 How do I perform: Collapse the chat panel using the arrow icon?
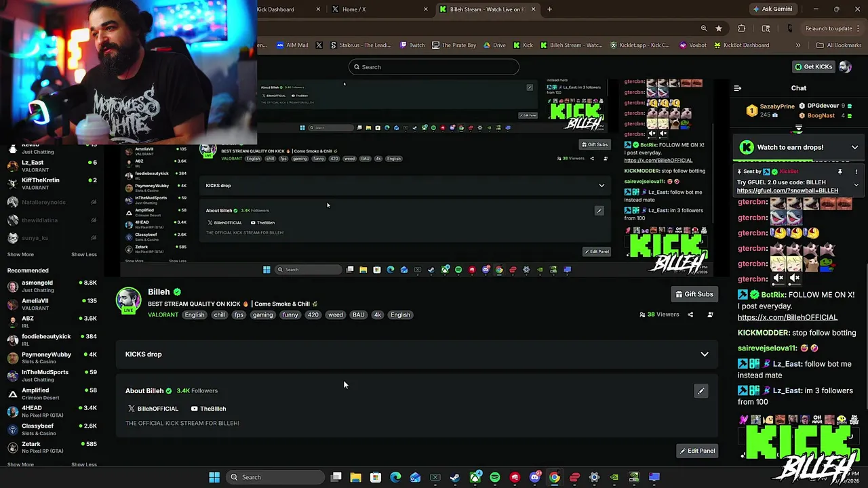[x=738, y=88]
